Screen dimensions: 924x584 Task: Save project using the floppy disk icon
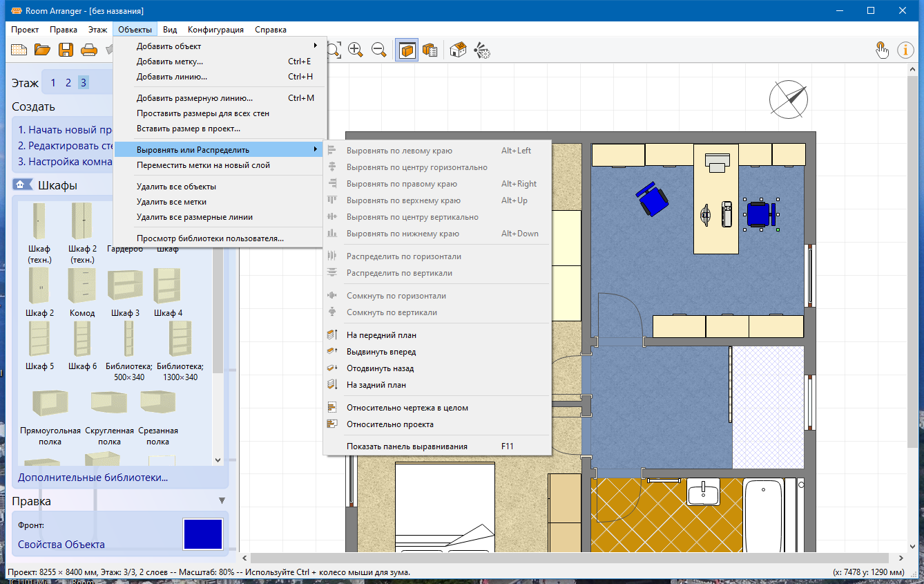click(66, 50)
